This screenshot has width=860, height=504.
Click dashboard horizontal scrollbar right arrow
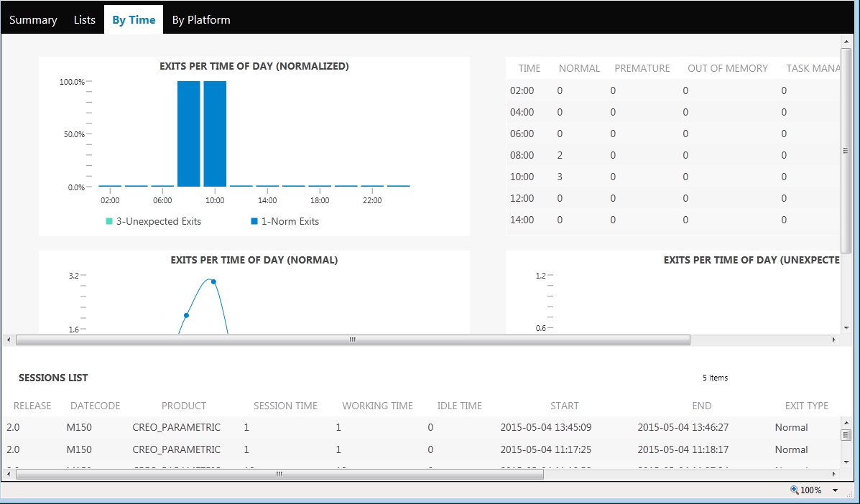point(833,340)
